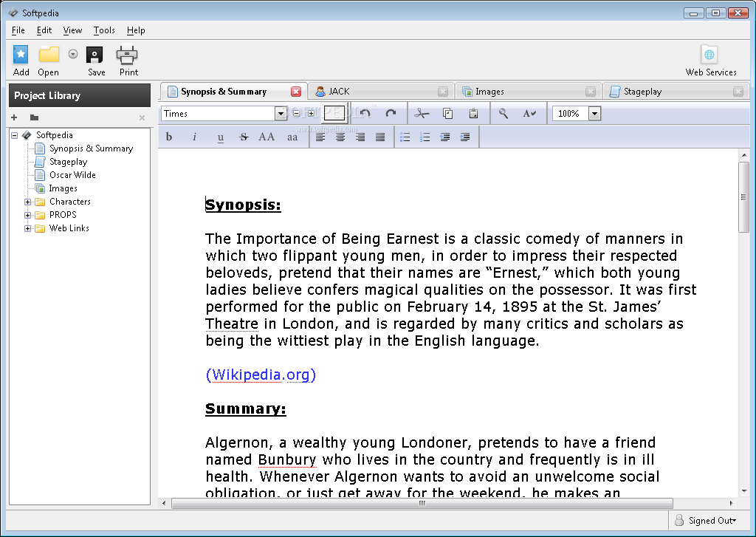Image resolution: width=756 pixels, height=537 pixels.
Task: Expand the Characters folder
Action: point(27,202)
